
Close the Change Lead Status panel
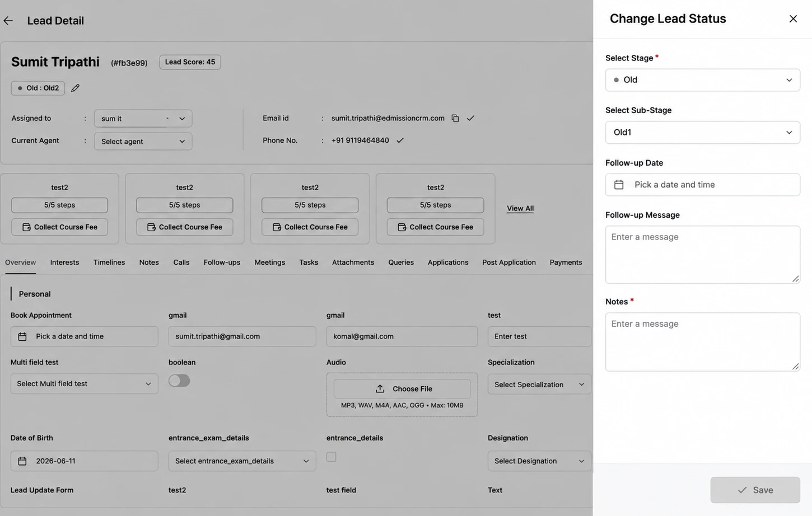[793, 18]
